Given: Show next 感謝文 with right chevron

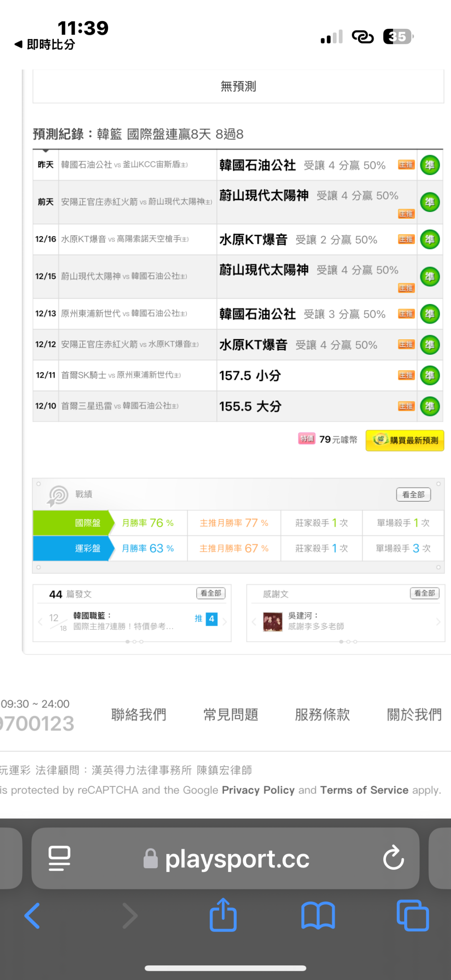Looking at the screenshot, I should click(x=438, y=622).
